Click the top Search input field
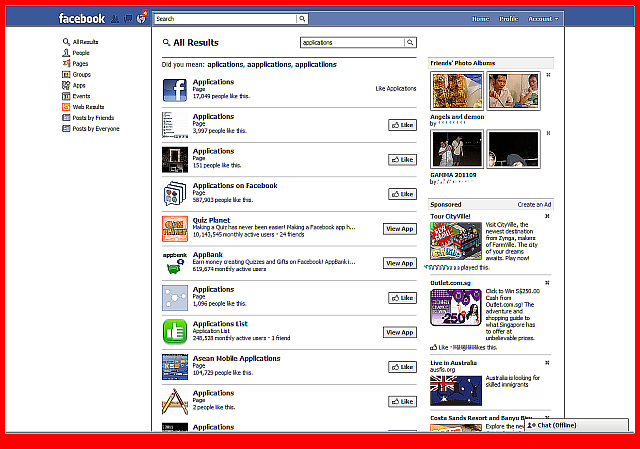640x449 pixels. [225, 19]
